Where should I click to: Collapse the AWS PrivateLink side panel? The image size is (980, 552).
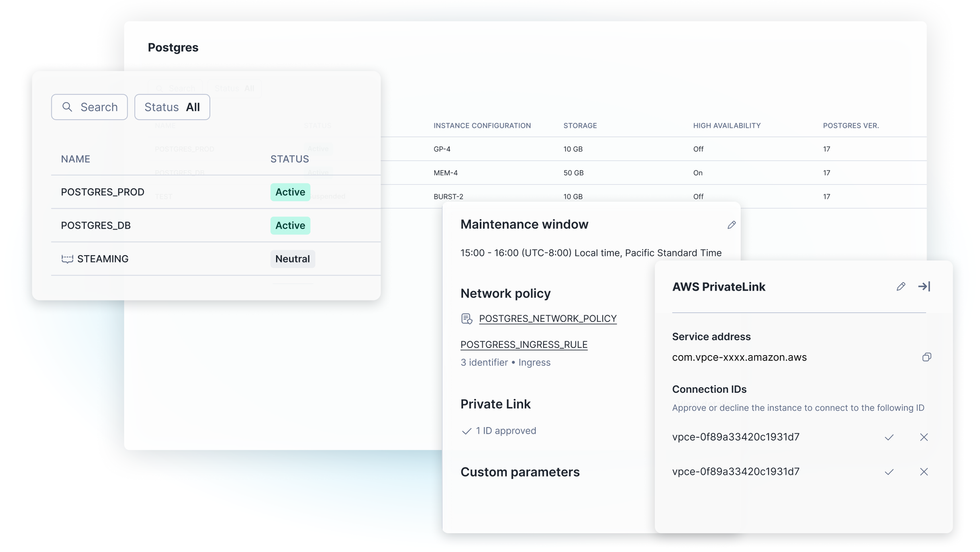924,287
